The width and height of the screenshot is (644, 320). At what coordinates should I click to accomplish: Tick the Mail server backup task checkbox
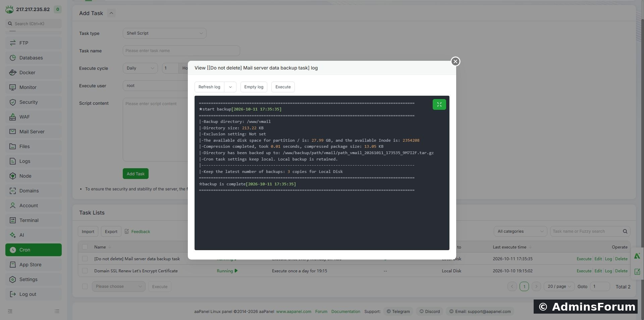85,259
